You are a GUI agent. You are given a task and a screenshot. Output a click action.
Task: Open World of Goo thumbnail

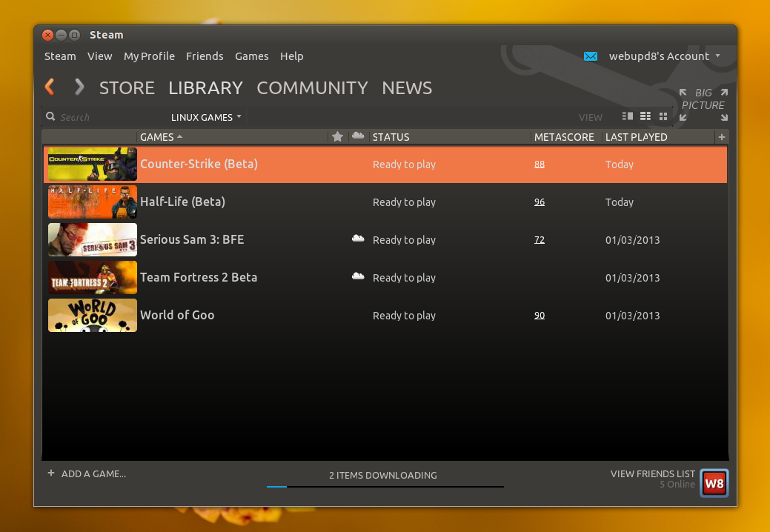pyautogui.click(x=93, y=315)
